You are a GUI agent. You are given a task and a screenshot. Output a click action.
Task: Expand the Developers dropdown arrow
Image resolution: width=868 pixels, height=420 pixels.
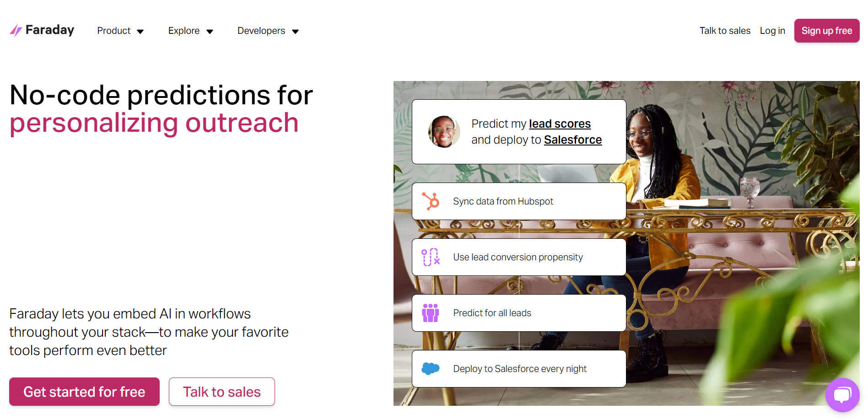(296, 32)
